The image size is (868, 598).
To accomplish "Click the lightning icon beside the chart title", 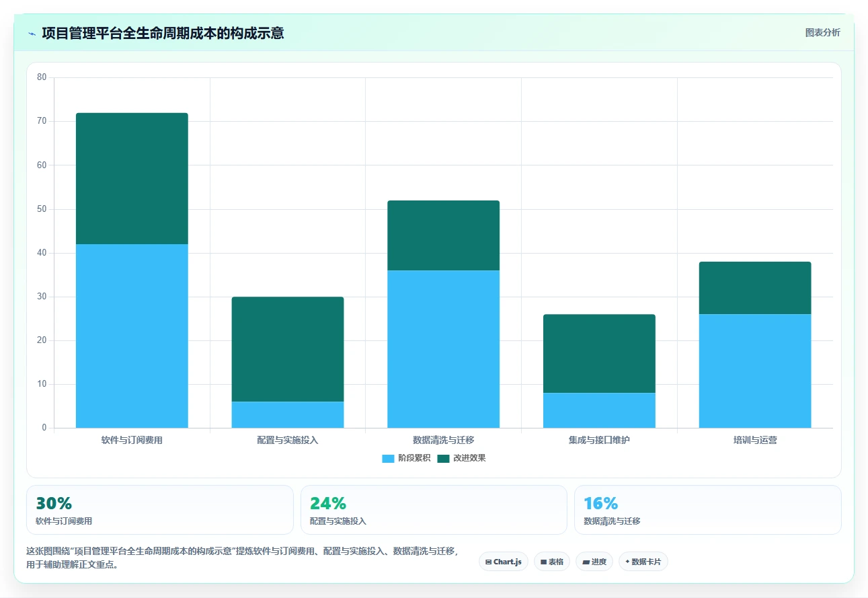I will click(x=32, y=33).
